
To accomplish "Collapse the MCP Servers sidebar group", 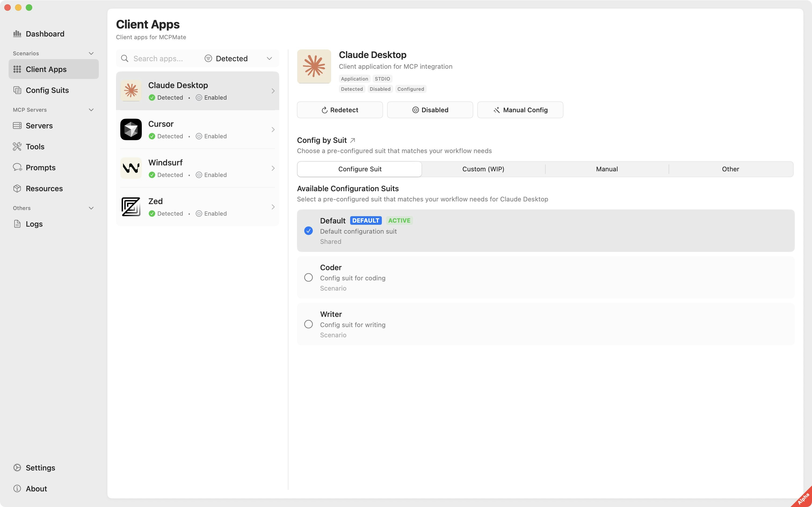I will [x=91, y=110].
